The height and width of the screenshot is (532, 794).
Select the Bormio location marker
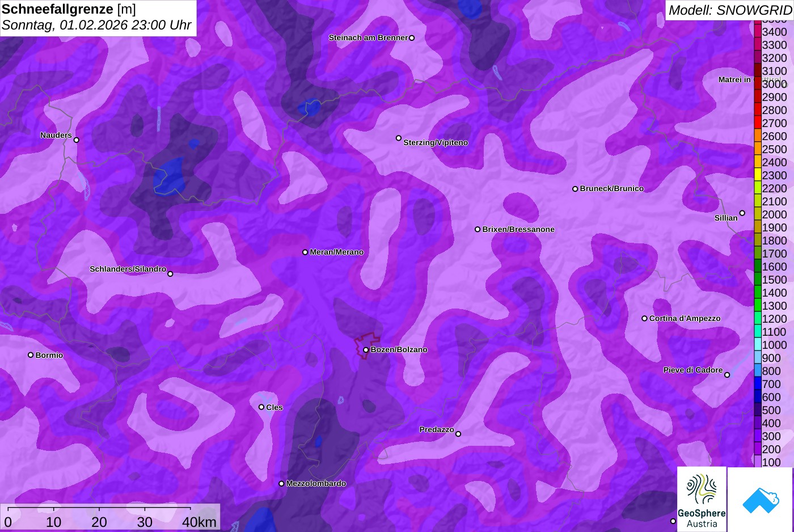tap(31, 355)
